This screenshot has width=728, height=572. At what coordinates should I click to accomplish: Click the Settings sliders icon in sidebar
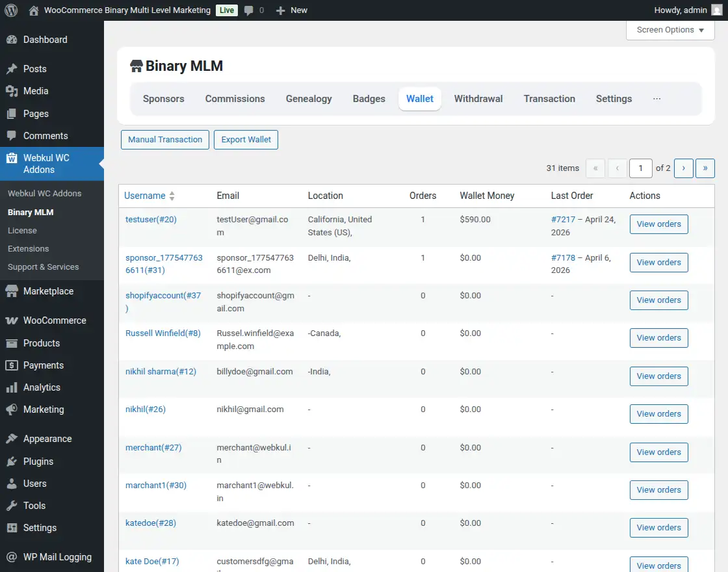pos(12,528)
